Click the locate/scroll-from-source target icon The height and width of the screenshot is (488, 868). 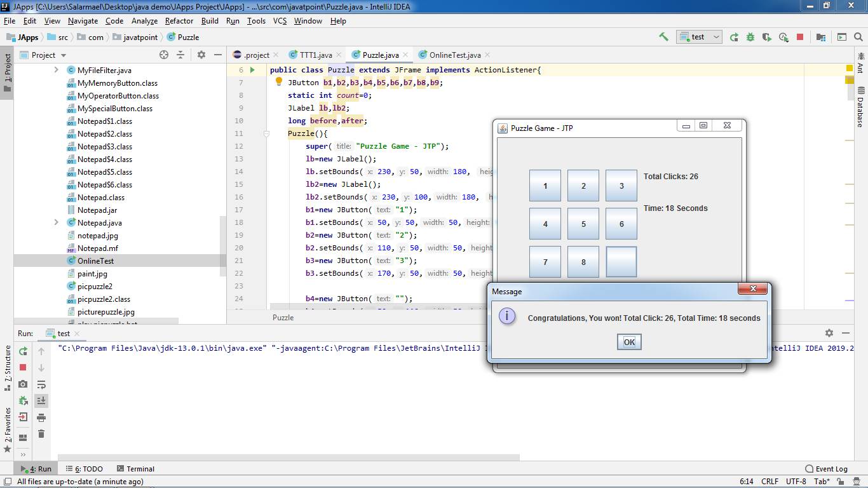pos(164,55)
